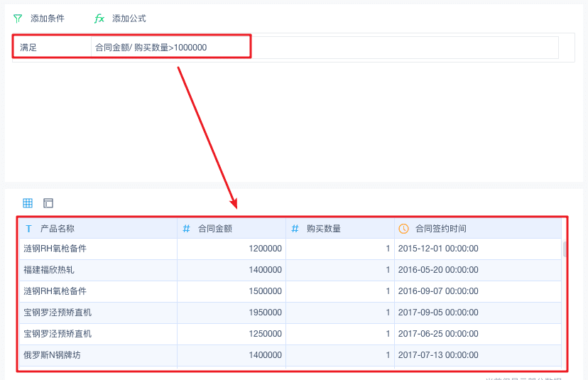Click the table's vertical scrollbar thumb
The height and width of the screenshot is (380, 588).
pyautogui.click(x=565, y=249)
